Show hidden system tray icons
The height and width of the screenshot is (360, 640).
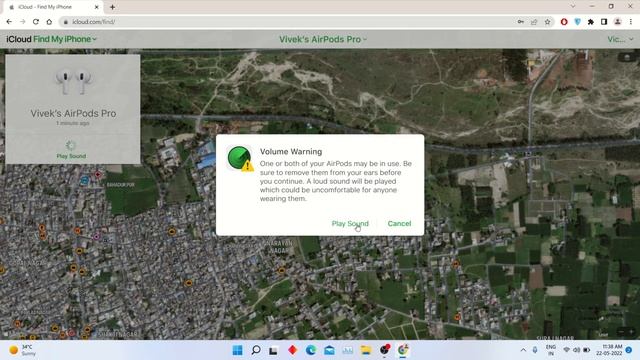click(x=523, y=350)
